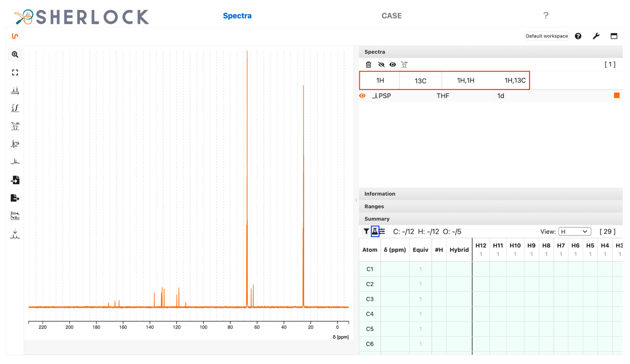This screenshot has width=630, height=364.
Task: Click the delete spectra trash icon
Action: (368, 65)
